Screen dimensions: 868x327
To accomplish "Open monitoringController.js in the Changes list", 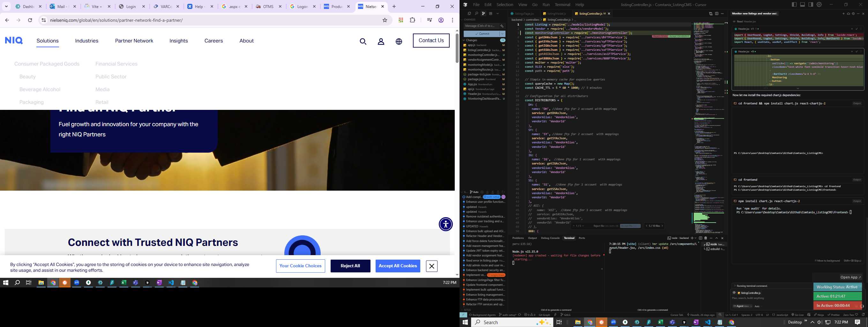I will point(484,55).
